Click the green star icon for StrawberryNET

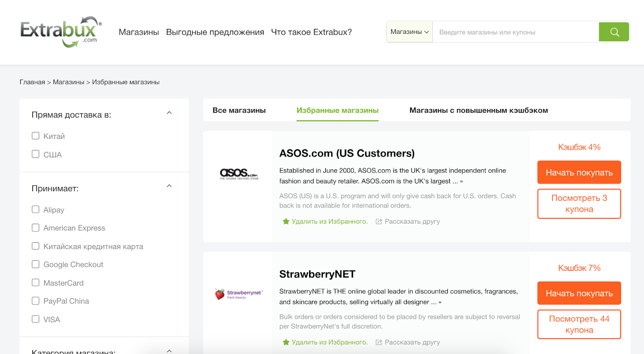[286, 342]
